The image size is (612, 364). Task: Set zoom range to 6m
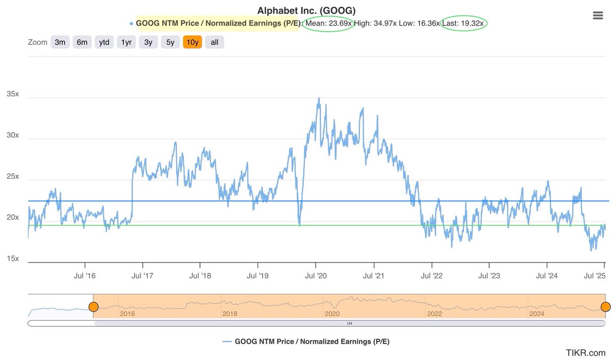click(x=82, y=42)
